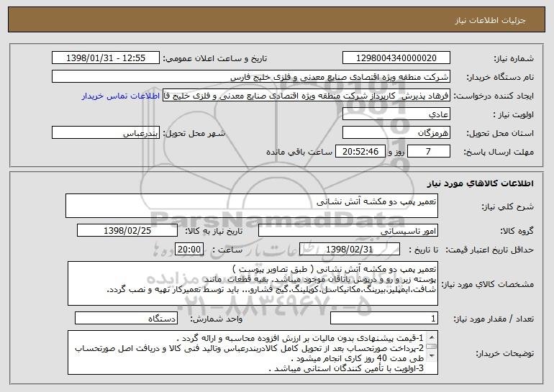Click the public announcement date field 1398/01/31 - 12:55

tap(106, 58)
